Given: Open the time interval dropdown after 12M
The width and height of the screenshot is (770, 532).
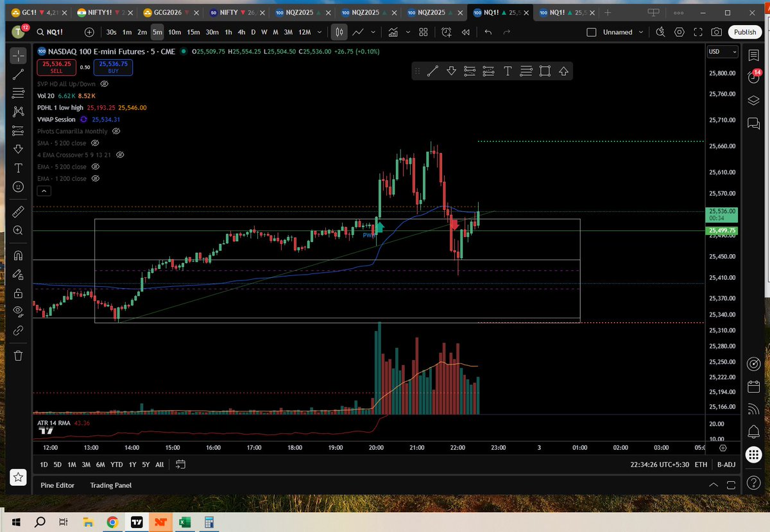Looking at the screenshot, I should (320, 32).
